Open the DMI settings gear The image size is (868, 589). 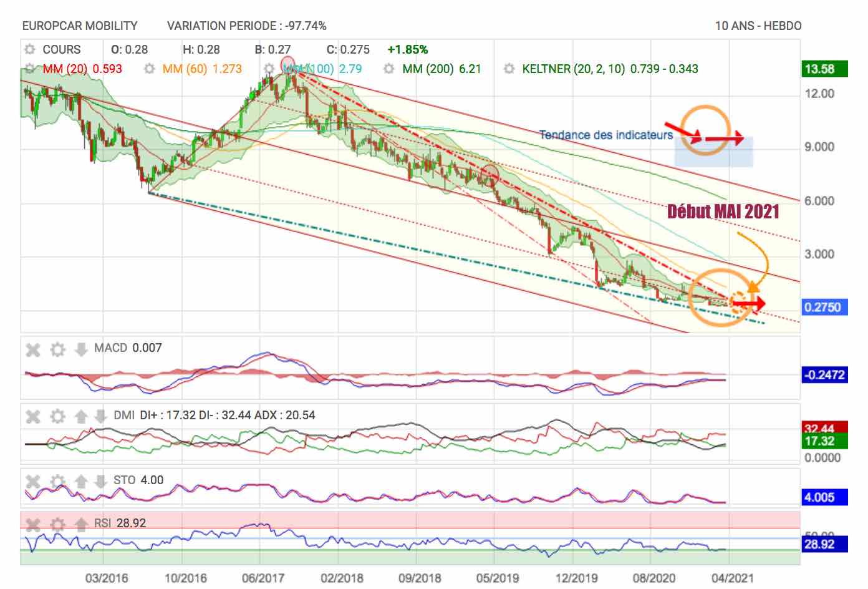pyautogui.click(x=57, y=416)
